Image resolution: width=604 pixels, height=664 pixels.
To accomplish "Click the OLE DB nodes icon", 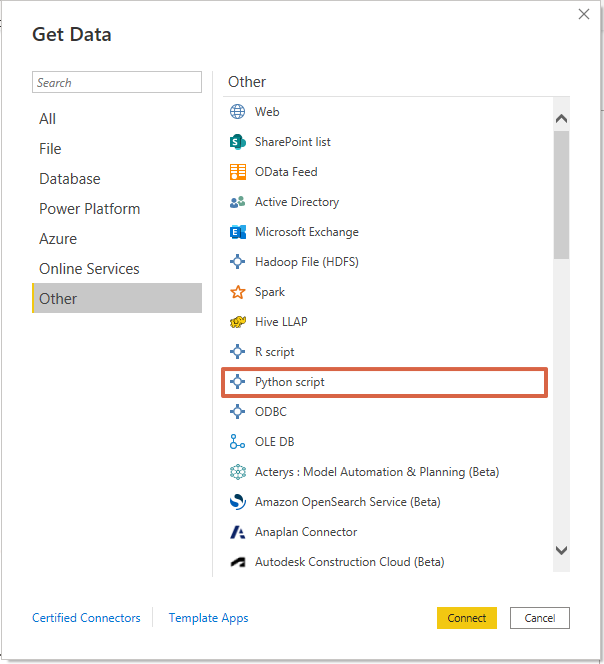I will pyautogui.click(x=237, y=442).
